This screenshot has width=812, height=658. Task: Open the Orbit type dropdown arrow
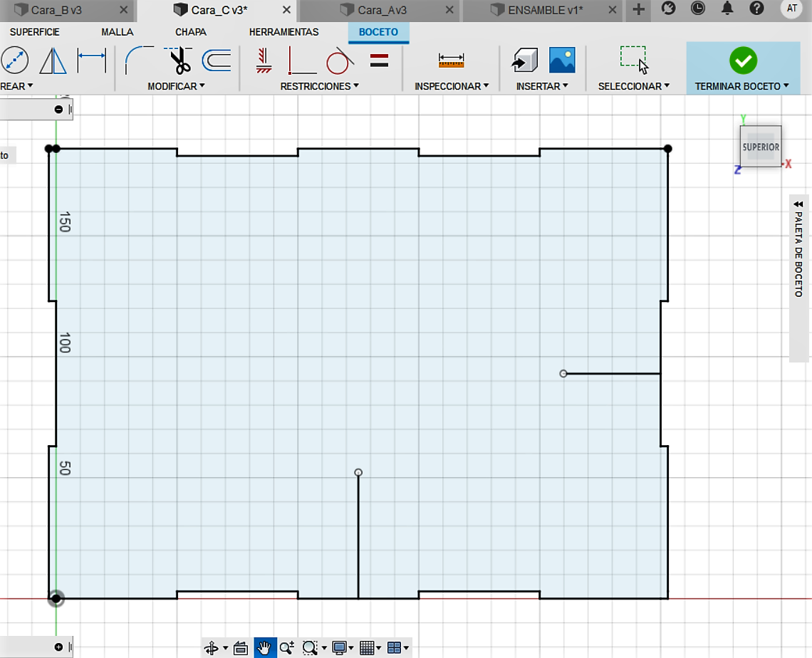coord(225,648)
